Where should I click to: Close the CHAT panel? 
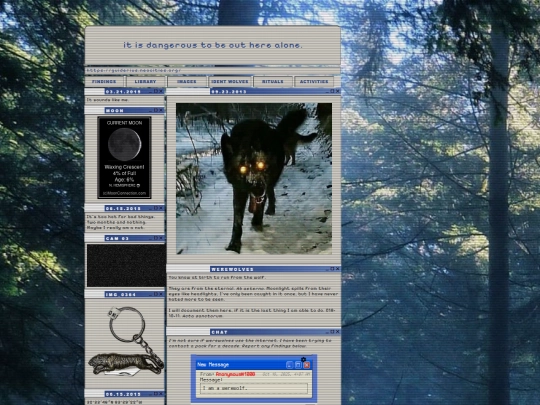338,332
